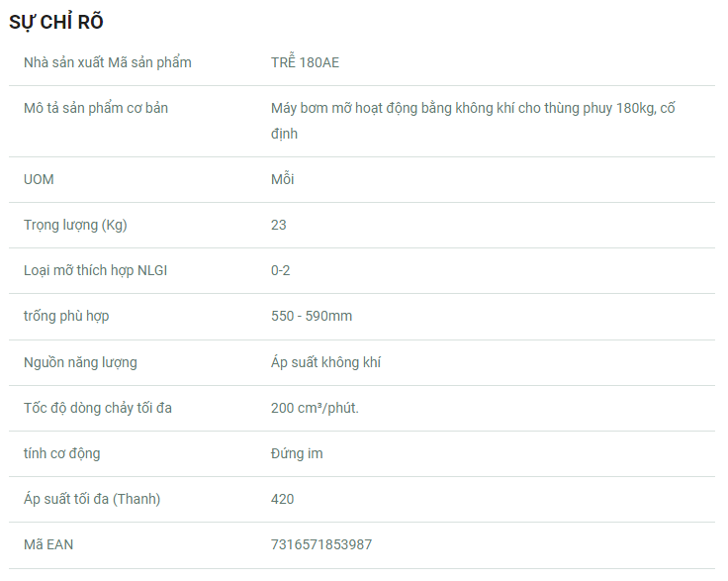Click the "Tốc độ dòng chảy tối đa" label
728x581 pixels.
pos(98,408)
